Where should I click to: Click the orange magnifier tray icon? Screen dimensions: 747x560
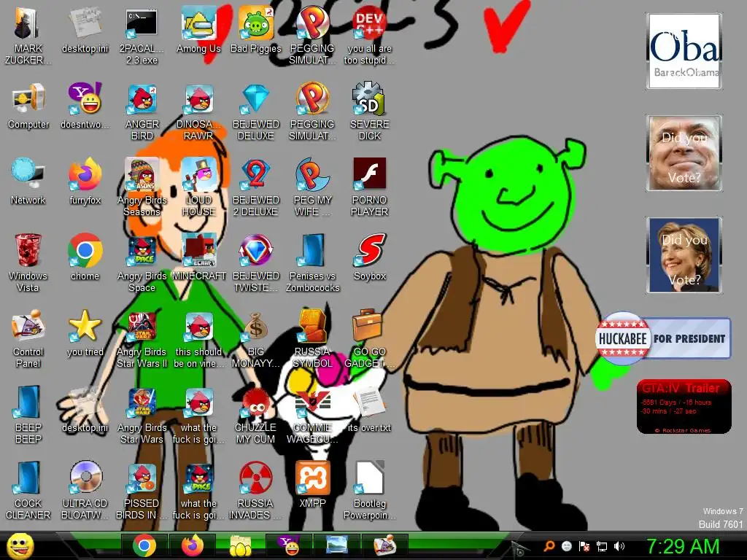549,545
